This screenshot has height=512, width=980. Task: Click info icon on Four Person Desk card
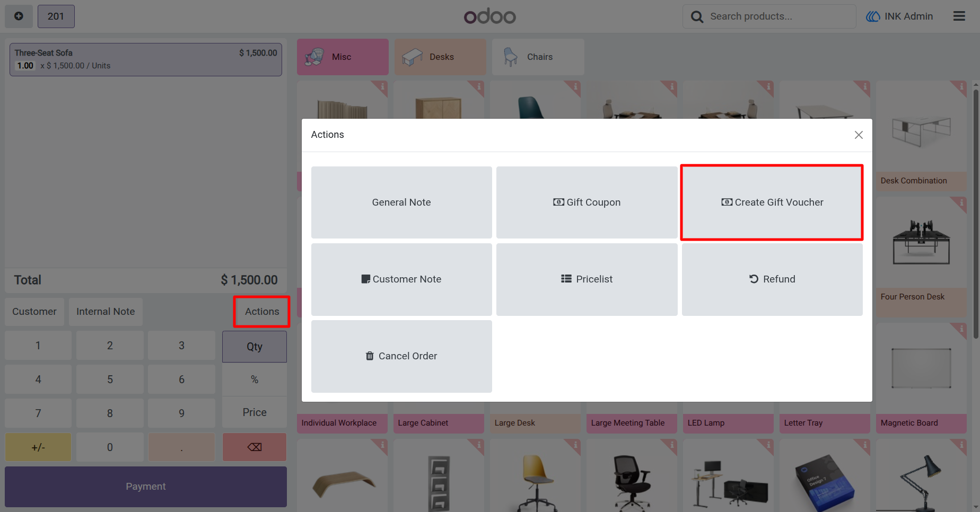pyautogui.click(x=961, y=202)
